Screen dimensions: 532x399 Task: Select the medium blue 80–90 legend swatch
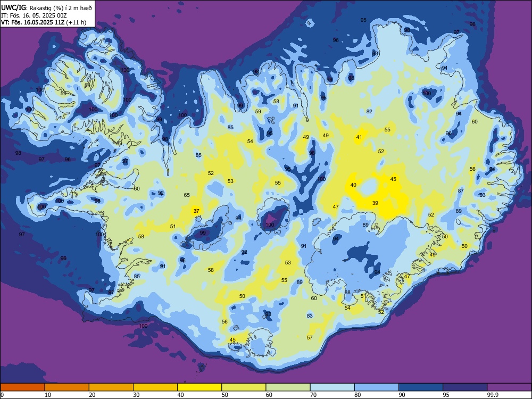tap(377, 387)
